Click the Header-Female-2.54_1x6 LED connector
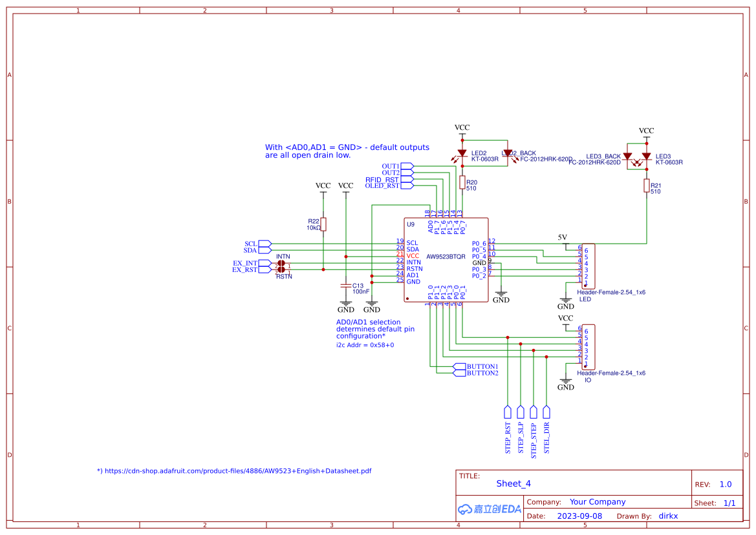The width and height of the screenshot is (756, 535). [x=587, y=265]
